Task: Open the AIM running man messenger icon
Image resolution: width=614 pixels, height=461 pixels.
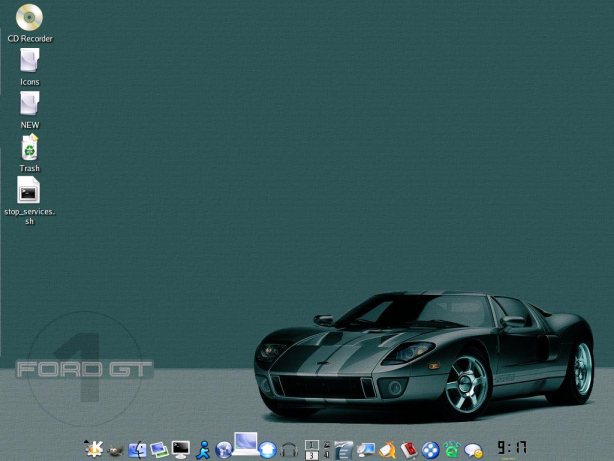Action: pyautogui.click(x=203, y=450)
